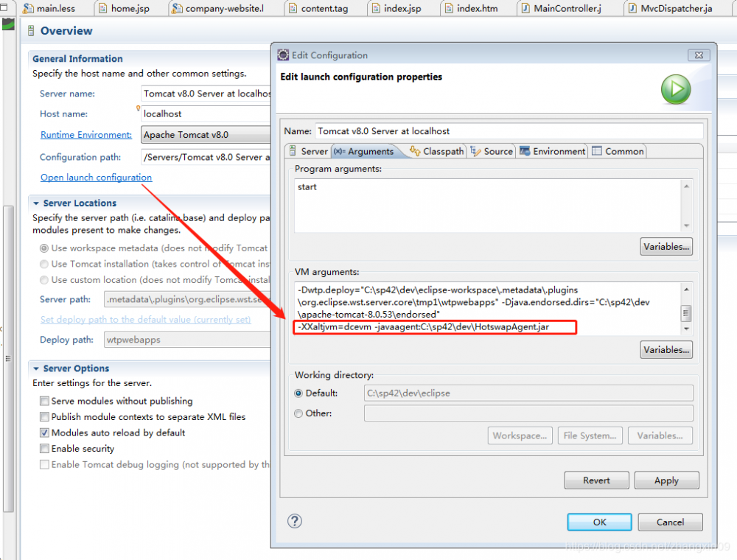
Task: Click Variables button under VM arguments
Action: 666,350
